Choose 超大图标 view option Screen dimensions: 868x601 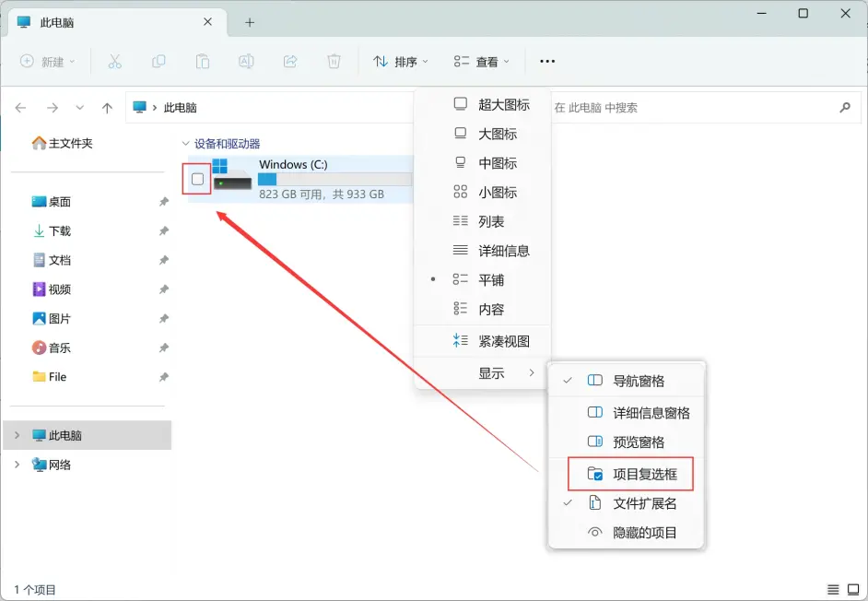coord(503,104)
